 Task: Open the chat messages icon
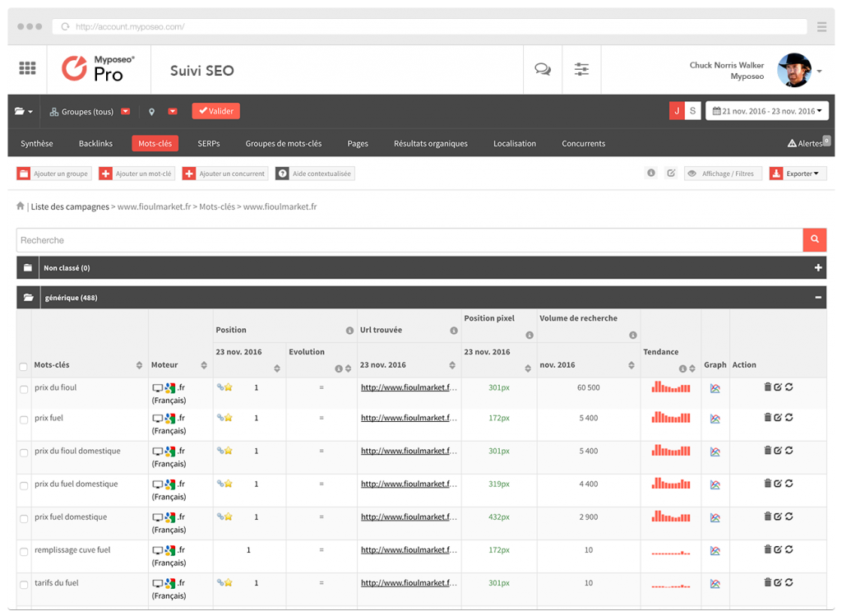[x=543, y=69]
